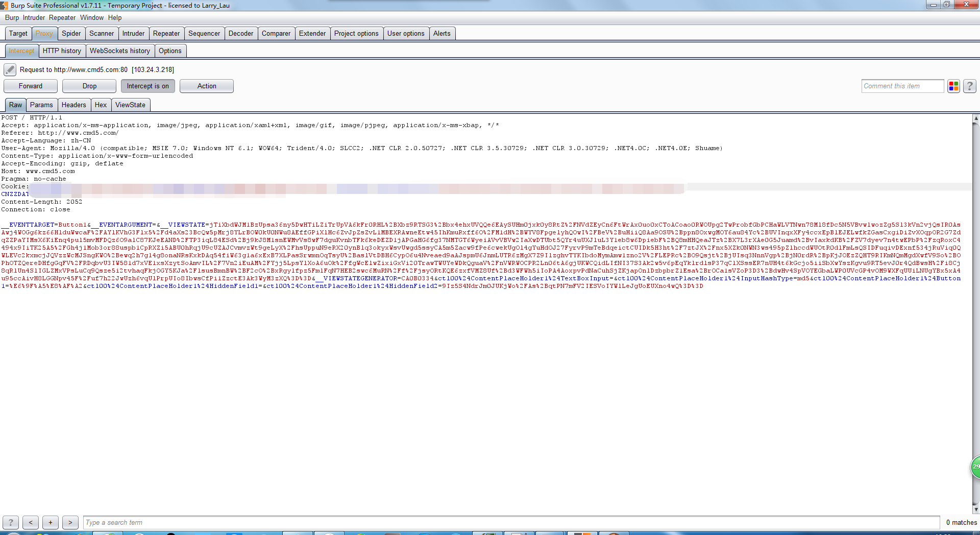Image resolution: width=980 pixels, height=535 pixels.
Task: Switch to the Repeater tool tab
Action: click(x=166, y=33)
